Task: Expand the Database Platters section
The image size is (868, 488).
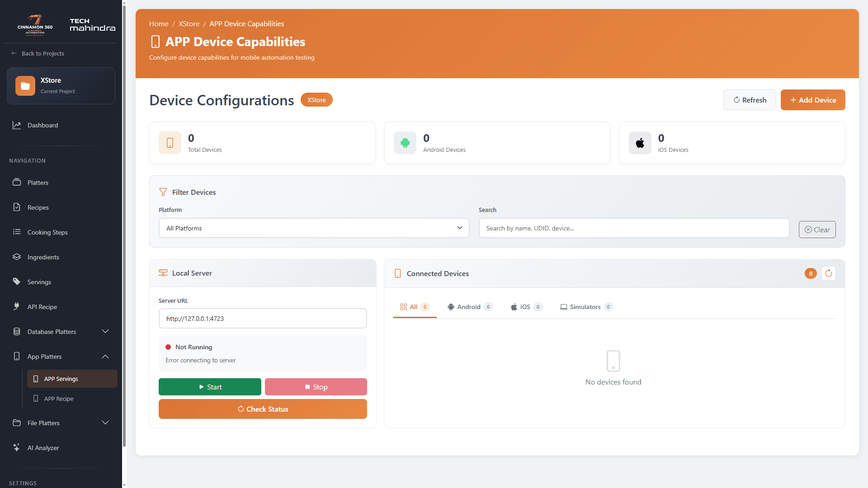Action: 61,332
